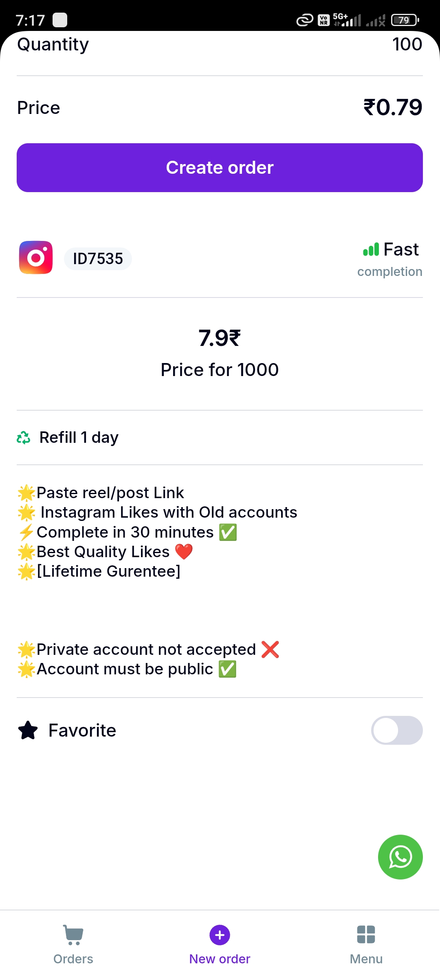The height and width of the screenshot is (980, 440).
Task: Enable the Favorite toggle switch
Action: point(396,730)
